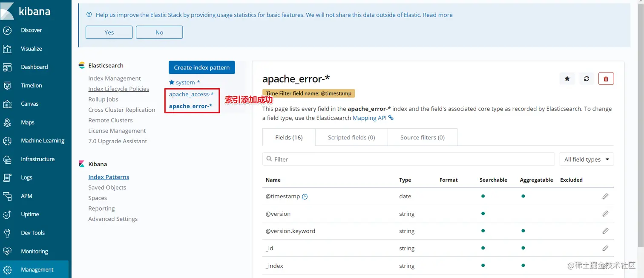Open Timelion via its shield icon
The height and width of the screenshot is (278, 644).
(7, 85)
